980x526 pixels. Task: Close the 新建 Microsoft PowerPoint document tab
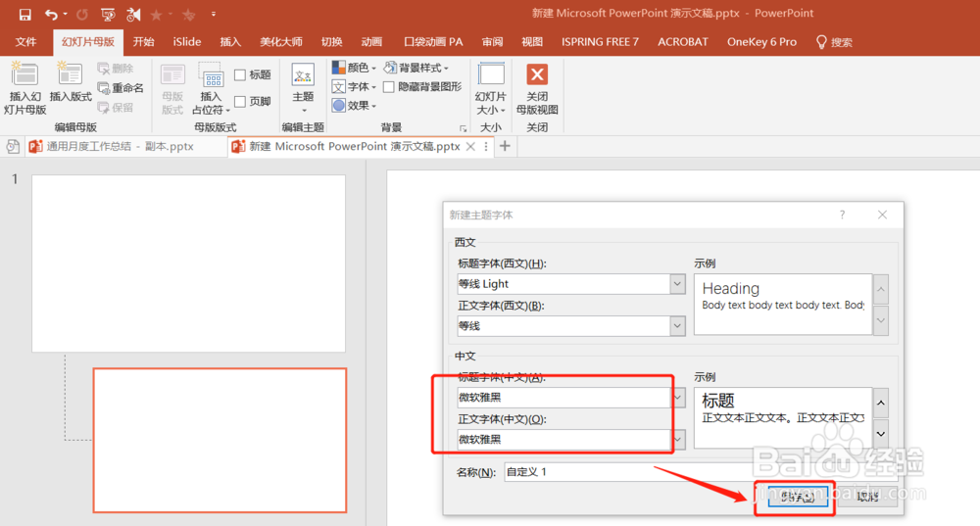point(470,147)
